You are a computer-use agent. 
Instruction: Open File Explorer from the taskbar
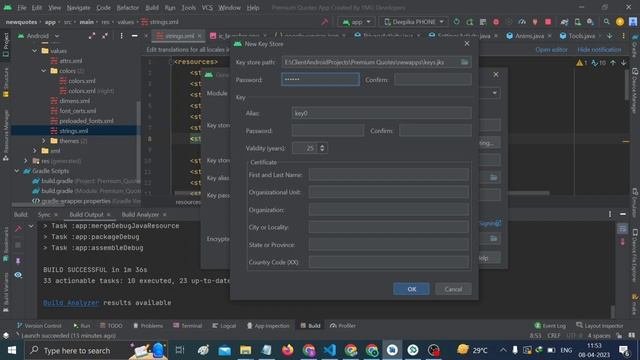(x=245, y=350)
